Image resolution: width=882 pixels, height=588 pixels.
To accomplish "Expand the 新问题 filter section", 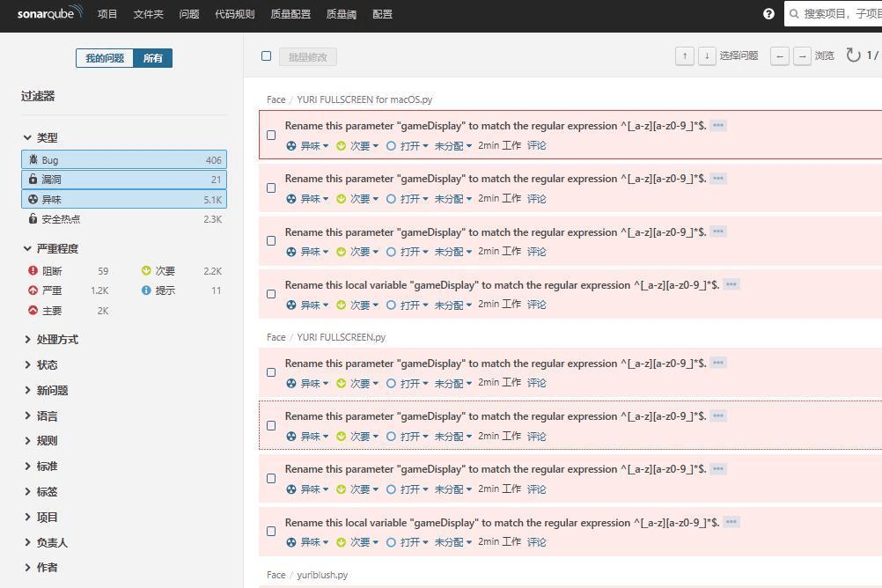I will pyautogui.click(x=46, y=390).
